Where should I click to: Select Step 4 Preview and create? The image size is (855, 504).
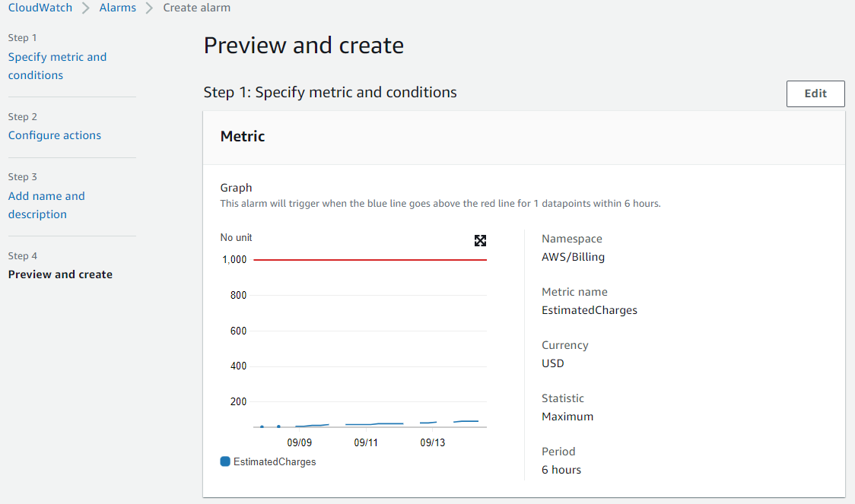[60, 274]
